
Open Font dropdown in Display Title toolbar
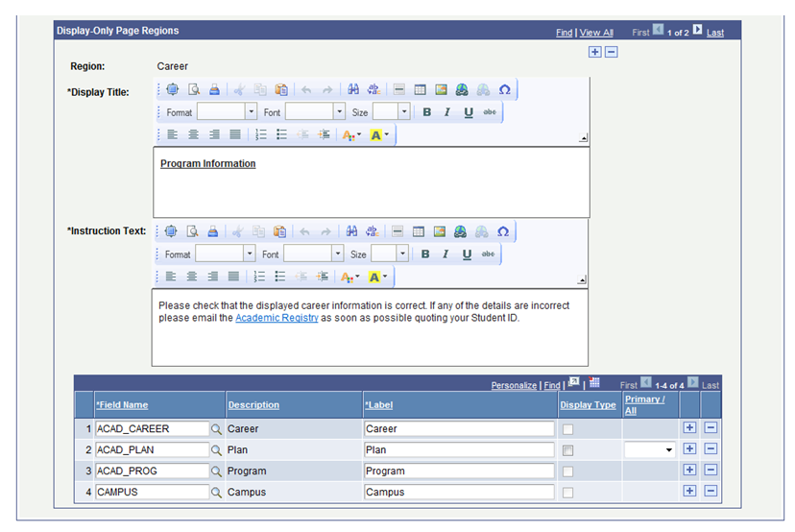[x=339, y=111]
